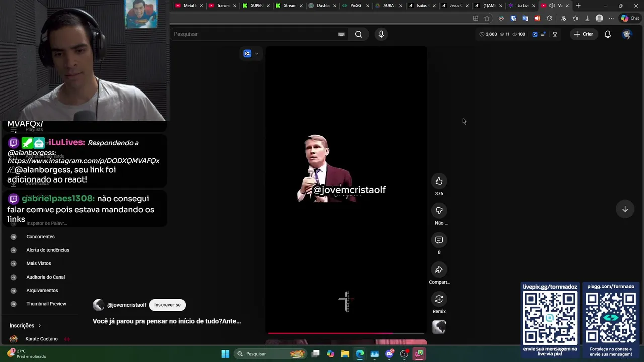644x362 pixels.
Task: Switch to the Isaías TikTok tab
Action: [x=421, y=6]
